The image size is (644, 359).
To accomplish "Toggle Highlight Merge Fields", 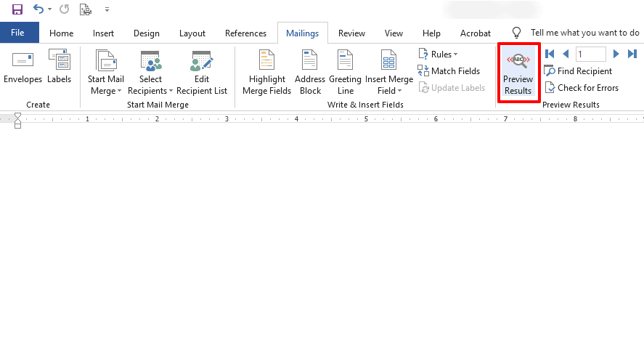I will 266,73.
